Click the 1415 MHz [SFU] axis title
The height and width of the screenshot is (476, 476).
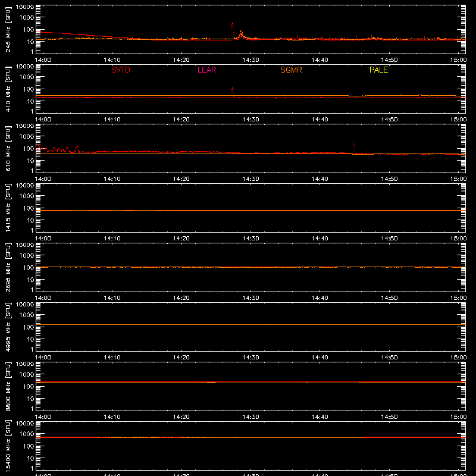[8, 208]
